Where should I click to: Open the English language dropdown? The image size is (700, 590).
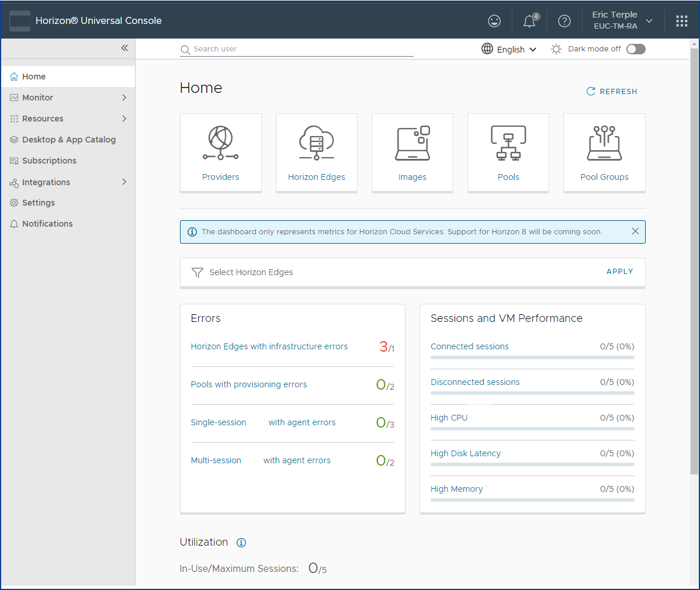click(x=510, y=49)
